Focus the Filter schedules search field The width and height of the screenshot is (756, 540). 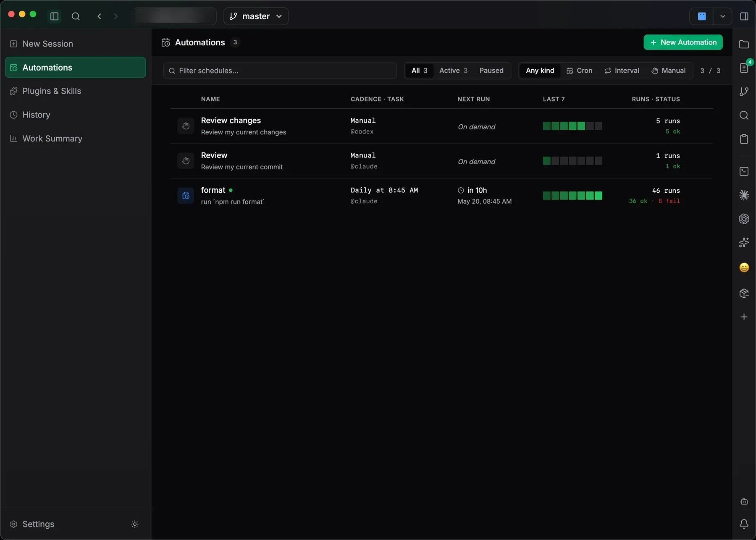(x=280, y=71)
